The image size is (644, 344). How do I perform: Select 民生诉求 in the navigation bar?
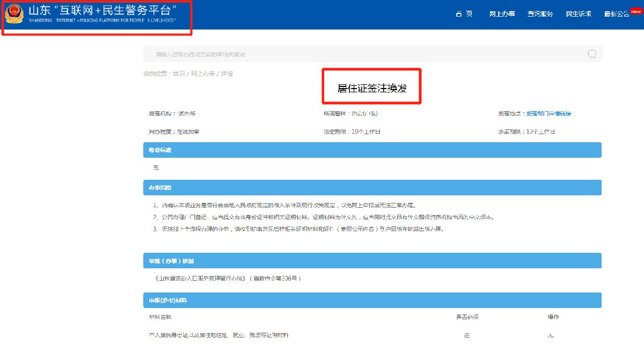coord(578,14)
